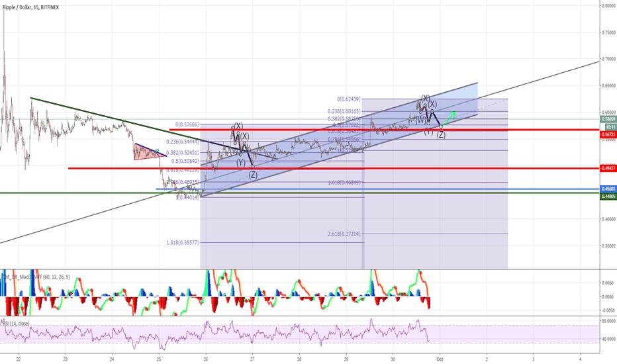Screen dimensions: 617x364
Task: Select the upper red horizontal line at 0.56723
Action: (x=384, y=130)
